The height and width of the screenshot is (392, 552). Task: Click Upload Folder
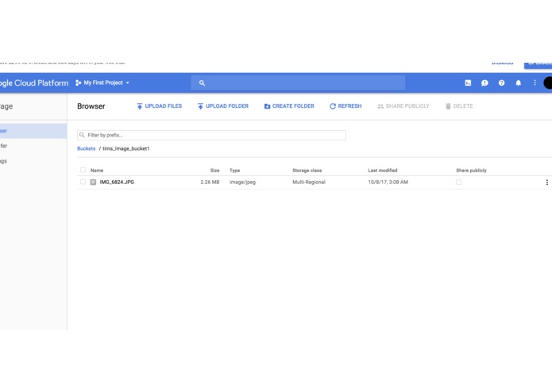(x=223, y=106)
